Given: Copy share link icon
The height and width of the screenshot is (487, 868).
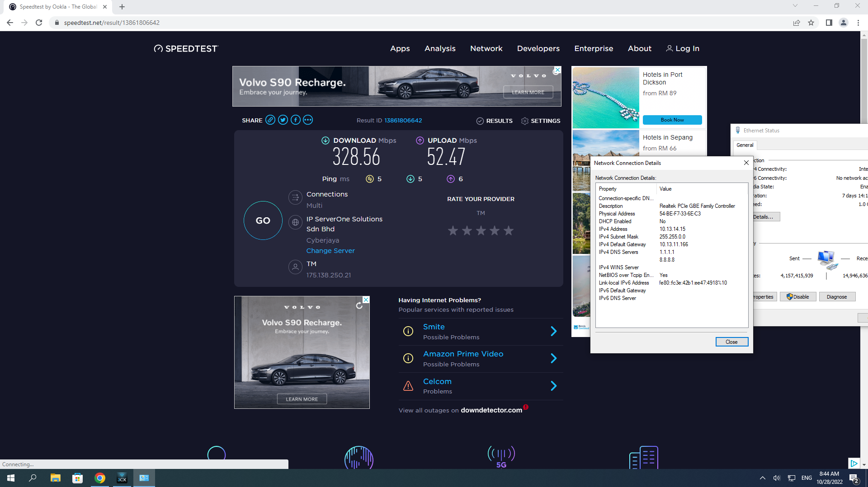Looking at the screenshot, I should tap(270, 120).
